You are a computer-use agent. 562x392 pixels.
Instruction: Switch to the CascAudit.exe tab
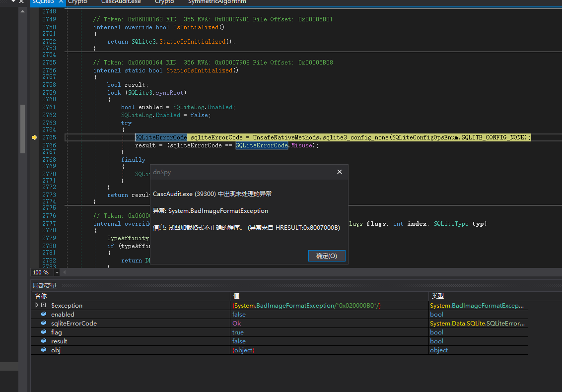tap(121, 2)
